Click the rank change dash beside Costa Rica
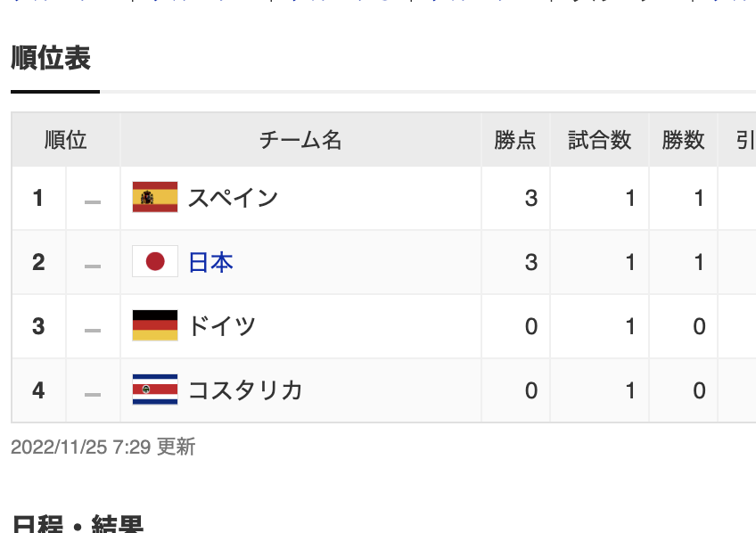Image resolution: width=756 pixels, height=533 pixels. [x=93, y=395]
